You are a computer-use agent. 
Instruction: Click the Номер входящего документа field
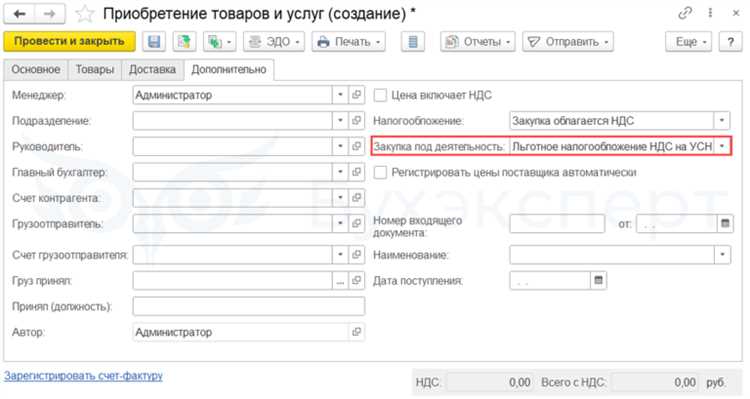557,223
